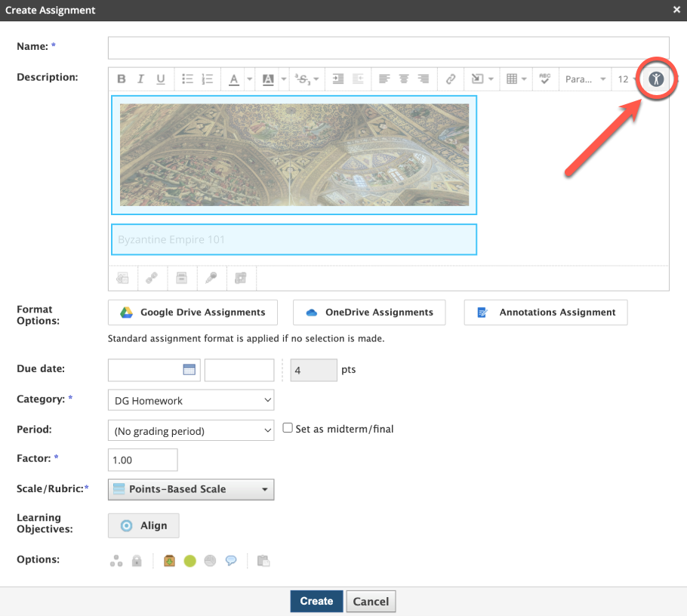Image resolution: width=687 pixels, height=616 pixels.
Task: Toggle the green published status circle
Action: [189, 561]
